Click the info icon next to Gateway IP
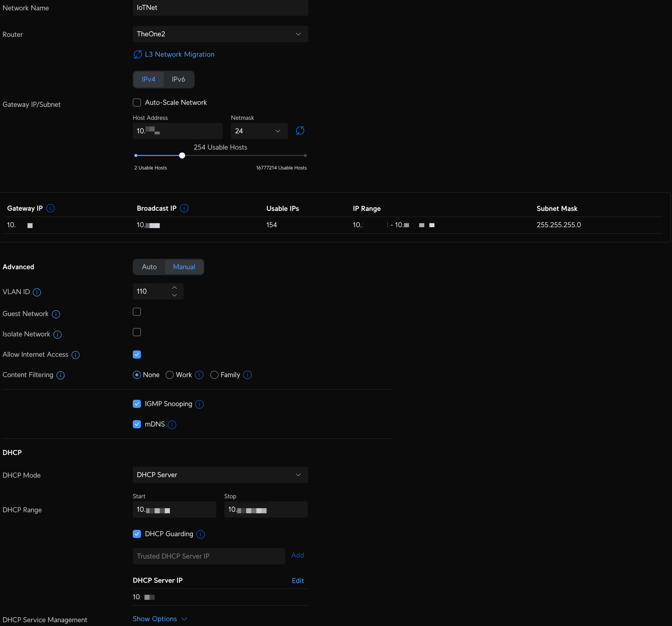 tap(50, 208)
